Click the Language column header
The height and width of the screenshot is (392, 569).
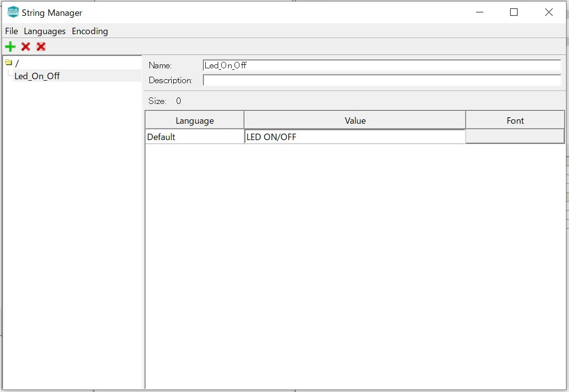[x=194, y=120]
